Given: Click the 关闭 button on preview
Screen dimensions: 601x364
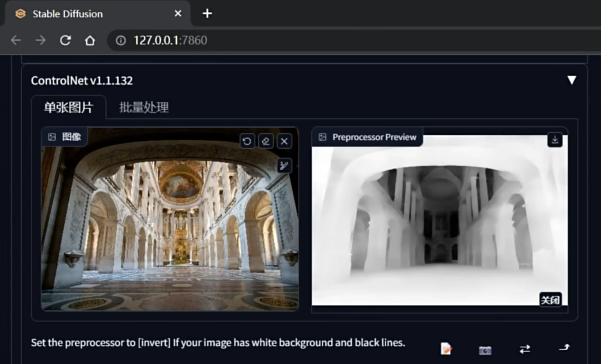Looking at the screenshot, I should click(x=550, y=300).
